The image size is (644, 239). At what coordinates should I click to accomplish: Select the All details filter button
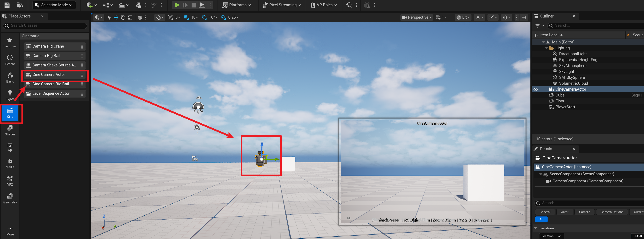point(541,219)
